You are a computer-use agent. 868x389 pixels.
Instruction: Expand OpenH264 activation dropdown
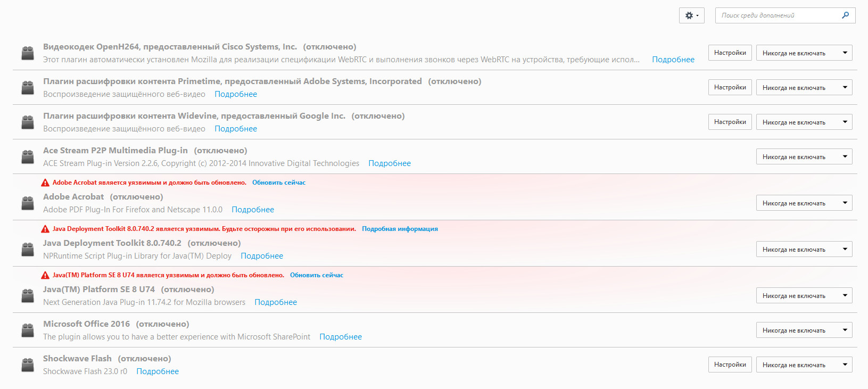tap(804, 53)
